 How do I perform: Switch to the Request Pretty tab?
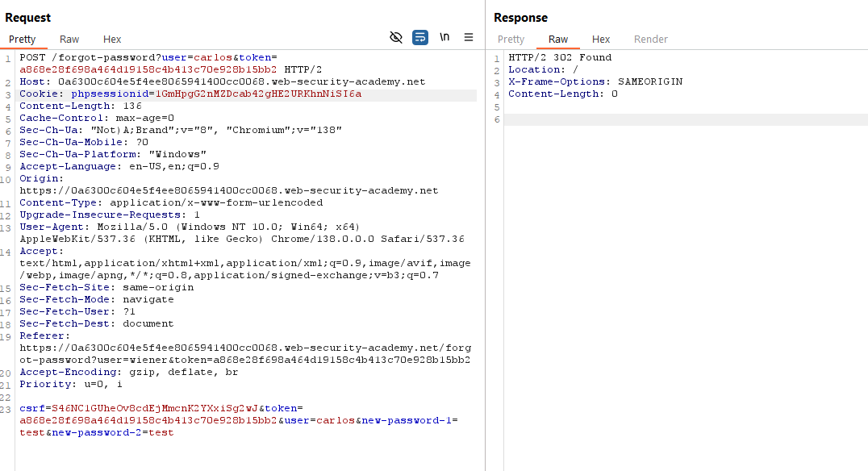click(23, 40)
